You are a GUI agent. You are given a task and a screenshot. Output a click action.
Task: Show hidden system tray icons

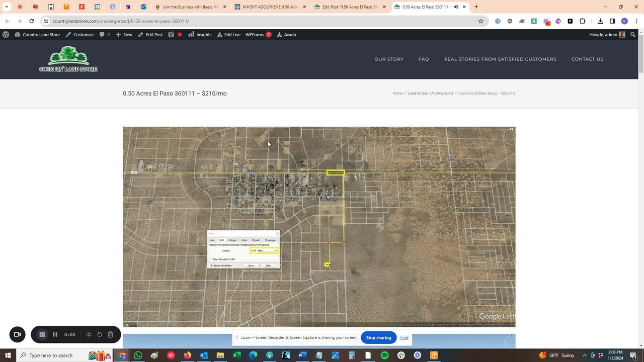pyautogui.click(x=585, y=355)
